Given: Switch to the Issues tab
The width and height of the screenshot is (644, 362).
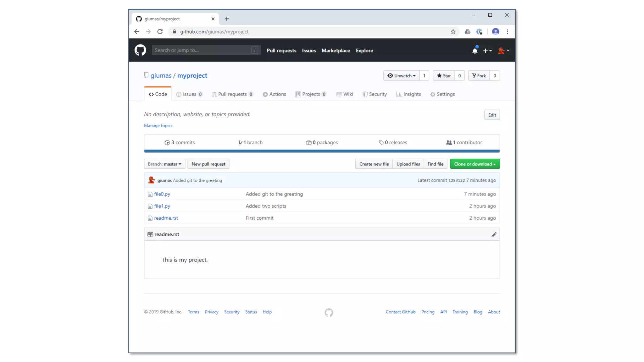Looking at the screenshot, I should click(189, 94).
